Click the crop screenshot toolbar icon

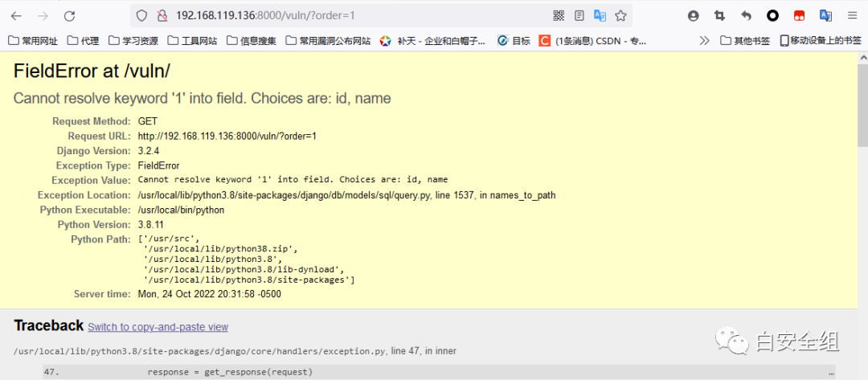pyautogui.click(x=719, y=15)
